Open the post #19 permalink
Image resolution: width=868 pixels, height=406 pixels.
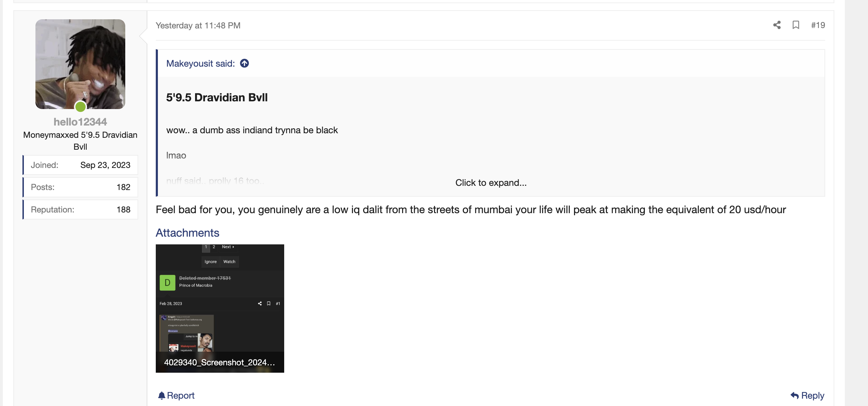click(x=818, y=25)
